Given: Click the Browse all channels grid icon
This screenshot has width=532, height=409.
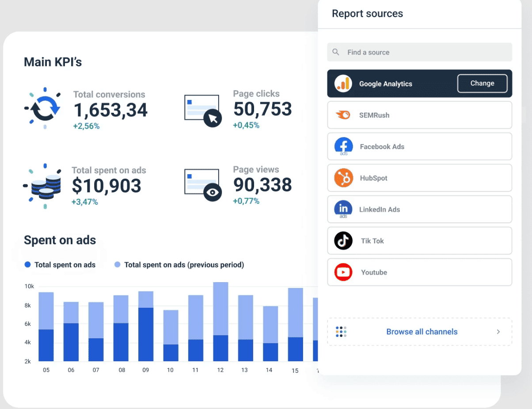Looking at the screenshot, I should click(341, 332).
